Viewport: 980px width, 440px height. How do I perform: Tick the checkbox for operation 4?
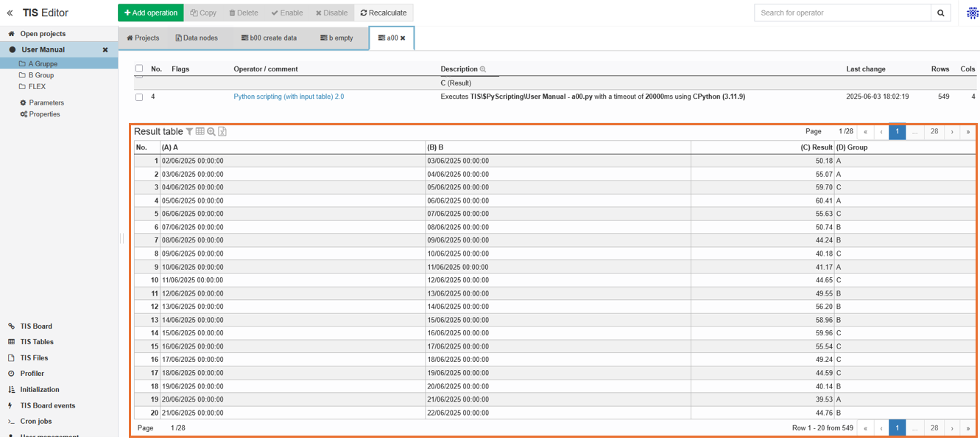139,97
